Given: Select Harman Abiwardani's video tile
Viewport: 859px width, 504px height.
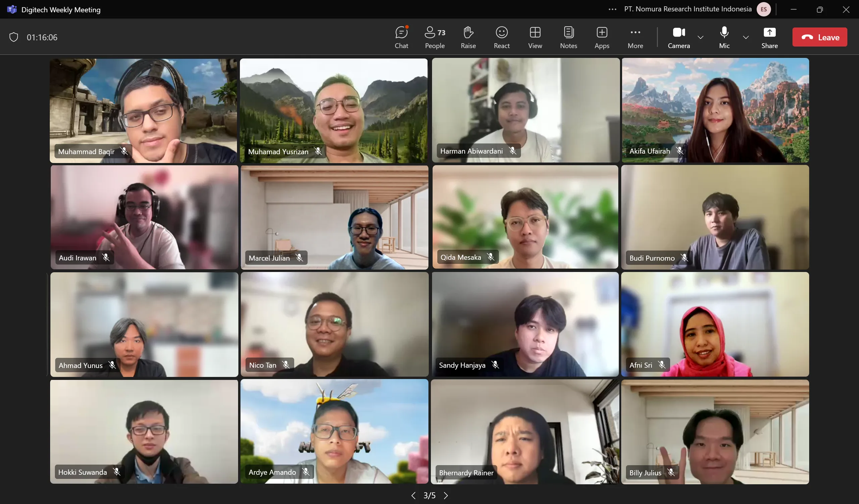Looking at the screenshot, I should pos(525,110).
